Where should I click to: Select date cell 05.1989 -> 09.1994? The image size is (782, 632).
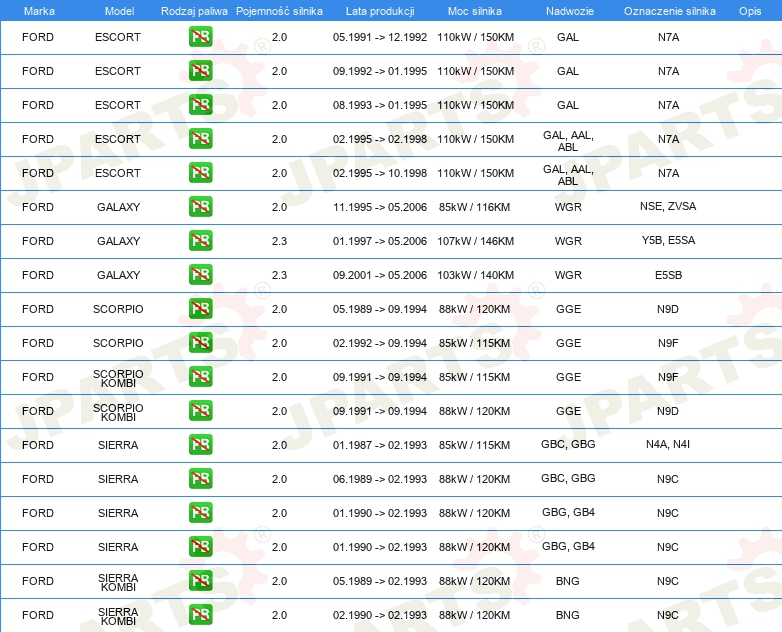[380, 308]
